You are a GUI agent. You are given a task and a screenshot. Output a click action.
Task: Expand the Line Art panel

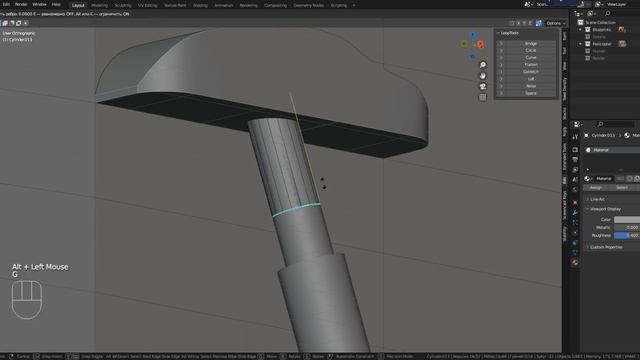pyautogui.click(x=588, y=199)
